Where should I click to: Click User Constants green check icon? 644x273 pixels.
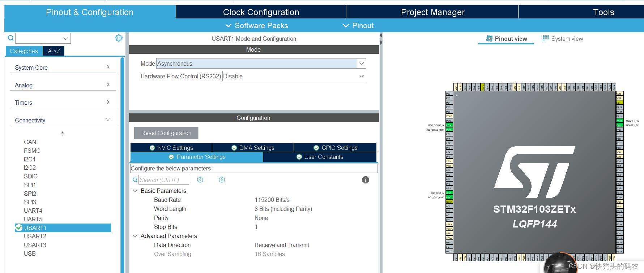coord(299,157)
